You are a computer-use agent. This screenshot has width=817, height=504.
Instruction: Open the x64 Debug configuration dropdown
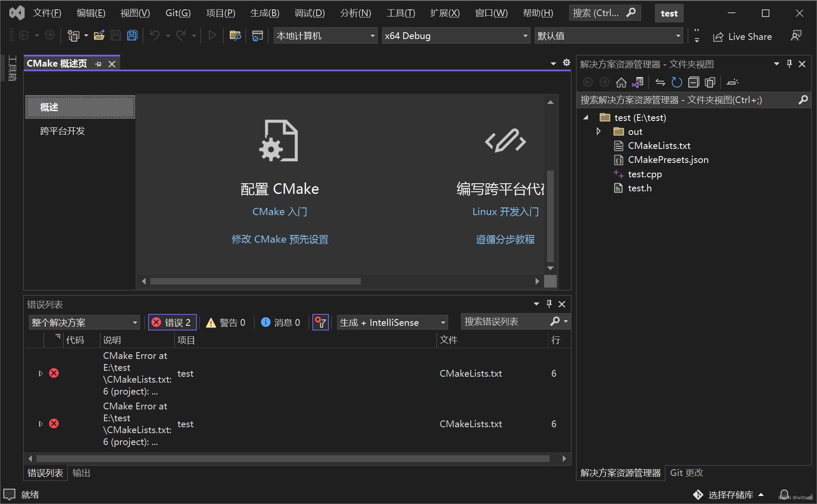(525, 36)
